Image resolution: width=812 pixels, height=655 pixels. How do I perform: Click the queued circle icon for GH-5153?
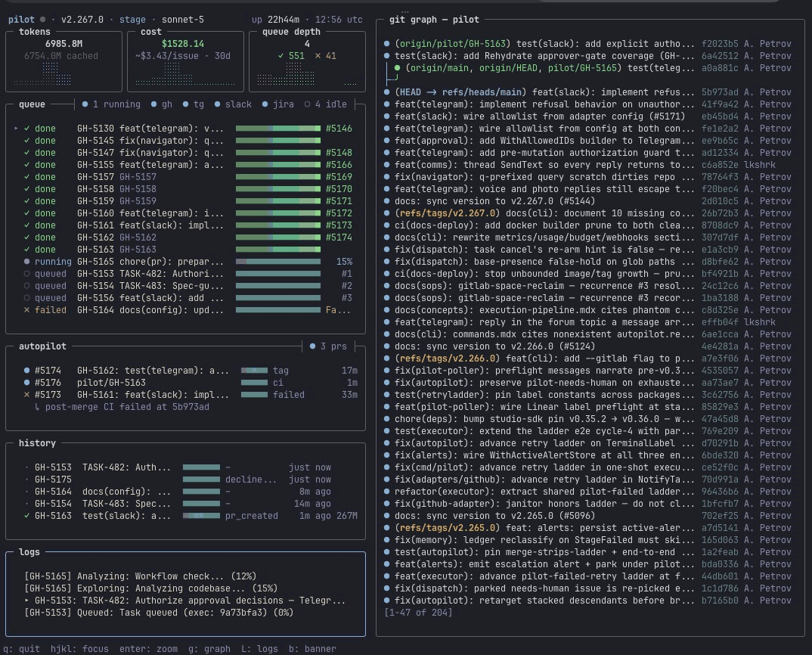click(x=27, y=274)
